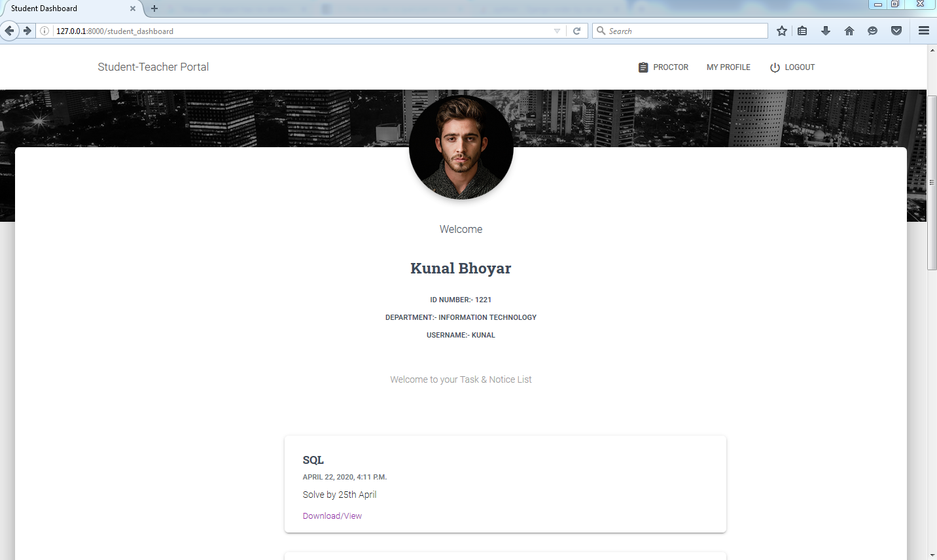Bookmark this page with star icon
Screen dimensions: 937x560
[781, 31]
